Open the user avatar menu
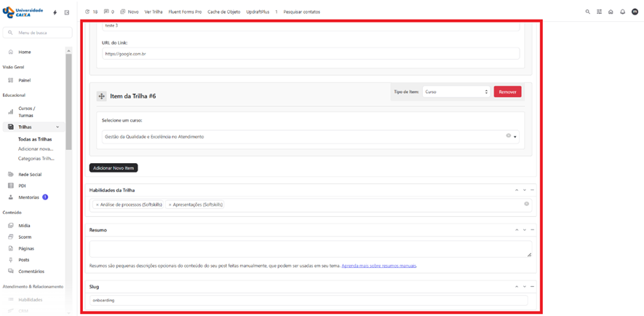The width and height of the screenshot is (644, 316). (635, 12)
